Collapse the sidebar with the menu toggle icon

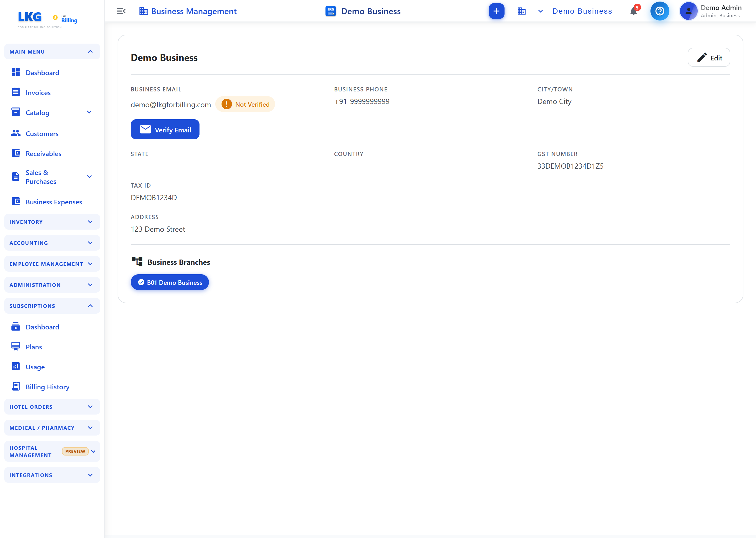(121, 11)
